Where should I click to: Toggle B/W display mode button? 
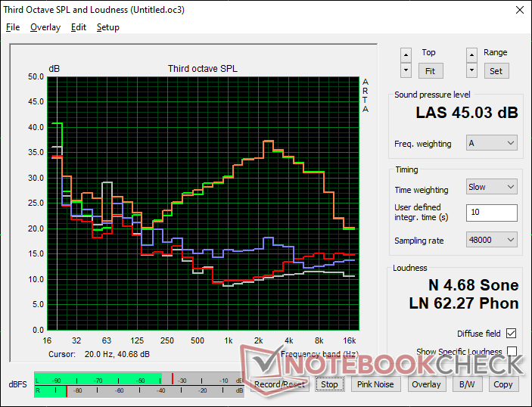click(467, 384)
